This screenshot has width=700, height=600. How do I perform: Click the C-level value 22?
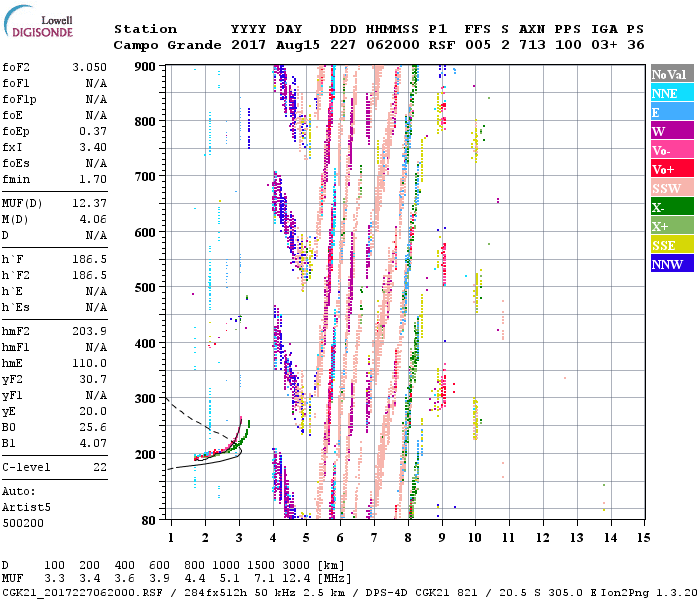(100, 467)
